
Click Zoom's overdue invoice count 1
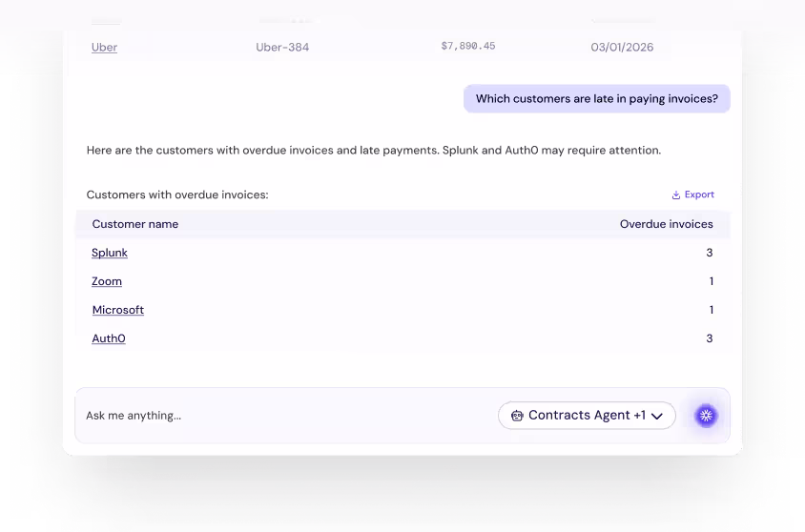click(x=712, y=281)
